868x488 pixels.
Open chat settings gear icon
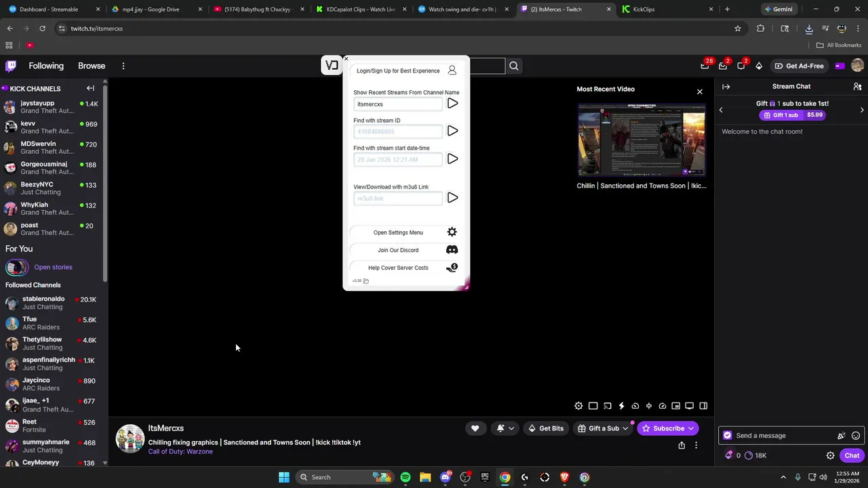click(830, 455)
